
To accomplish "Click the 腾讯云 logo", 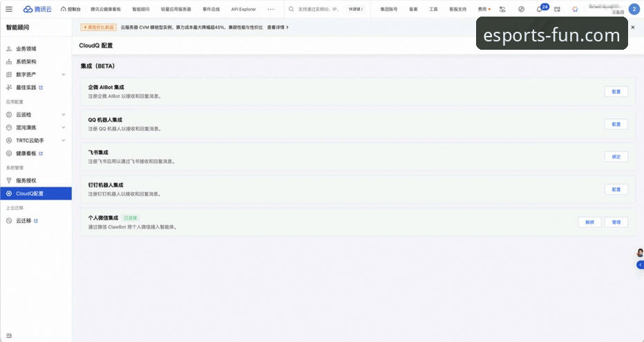I will (38, 9).
